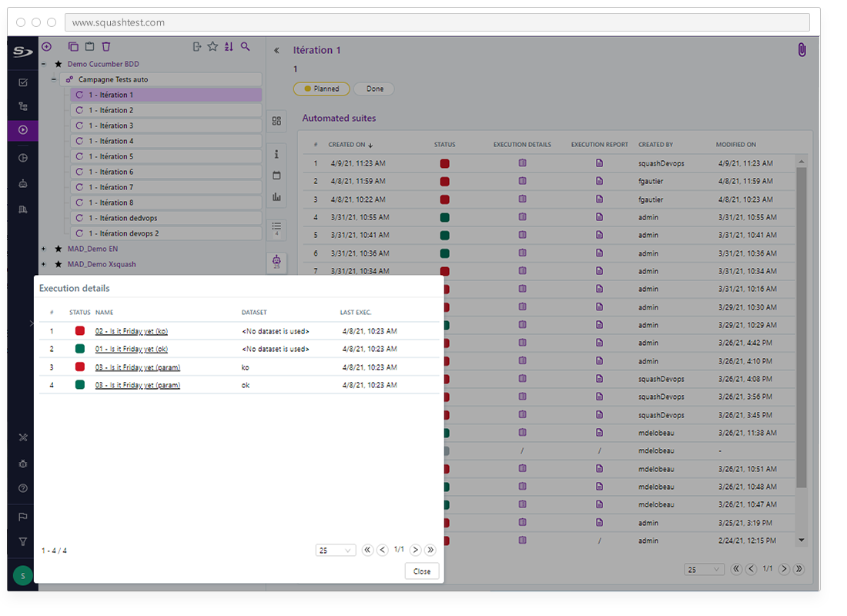Toggle the favorites star in the tree toolbar
Screen dimensions: 847x616
pos(213,46)
